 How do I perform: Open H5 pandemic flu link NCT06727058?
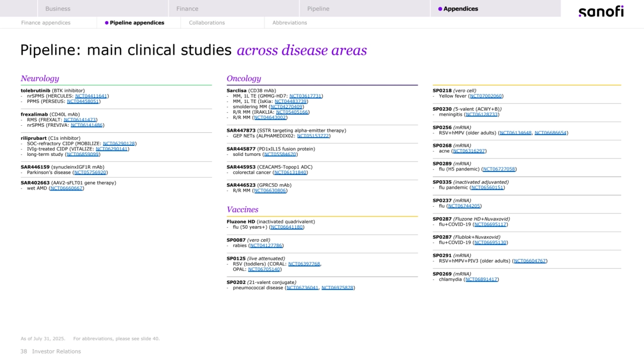499,169
